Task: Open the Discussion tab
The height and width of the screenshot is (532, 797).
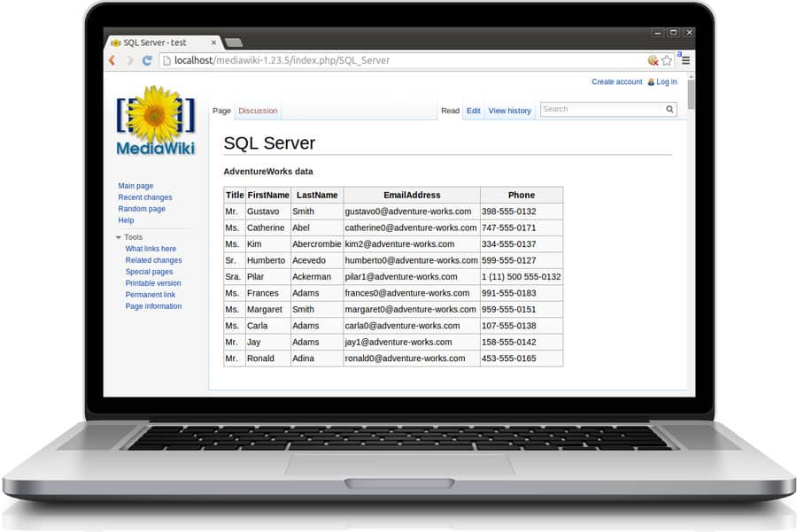Action: click(258, 111)
